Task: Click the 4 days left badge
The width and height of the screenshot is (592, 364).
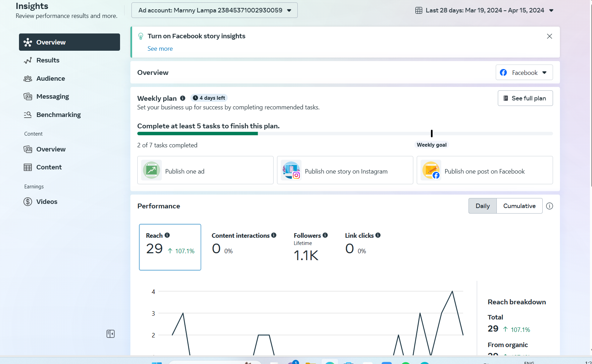Action: [209, 98]
